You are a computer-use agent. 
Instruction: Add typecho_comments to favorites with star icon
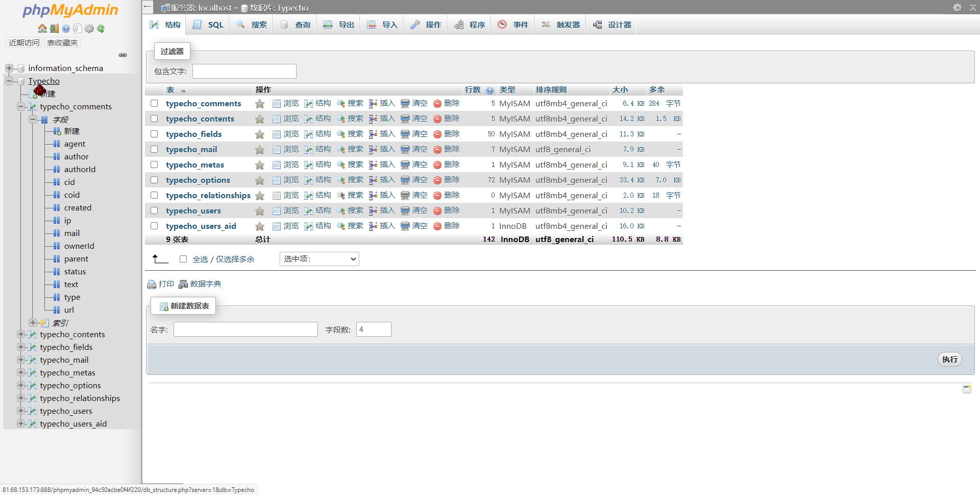click(x=260, y=104)
